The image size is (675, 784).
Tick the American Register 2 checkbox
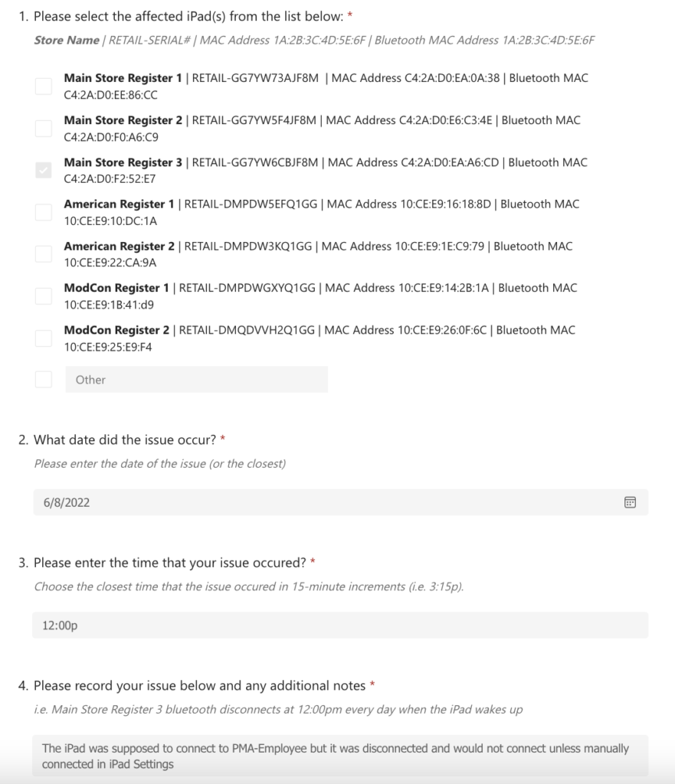point(44,254)
